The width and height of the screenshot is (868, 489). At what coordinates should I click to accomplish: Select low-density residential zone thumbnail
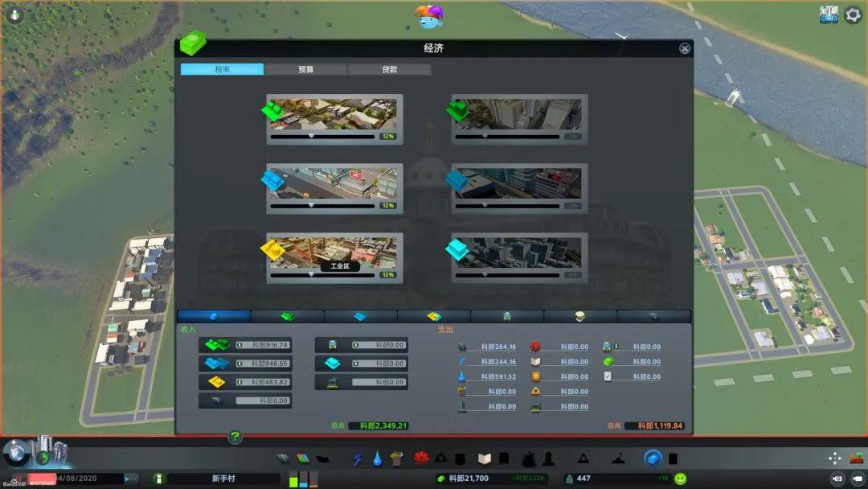pyautogui.click(x=334, y=114)
